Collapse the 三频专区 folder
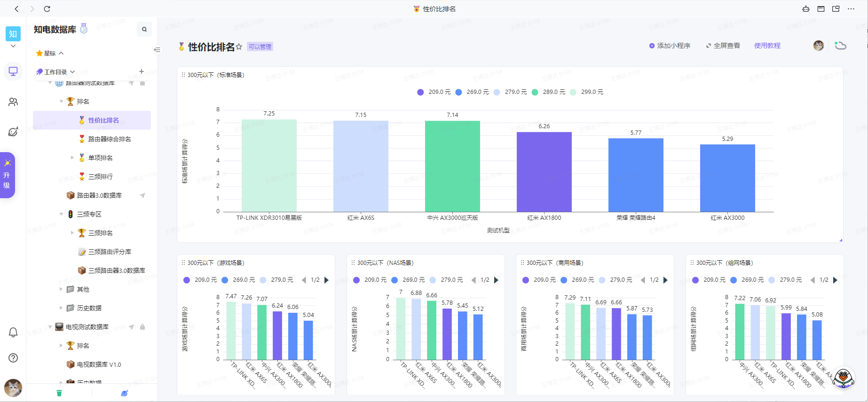This screenshot has height=402, width=868. point(61,214)
